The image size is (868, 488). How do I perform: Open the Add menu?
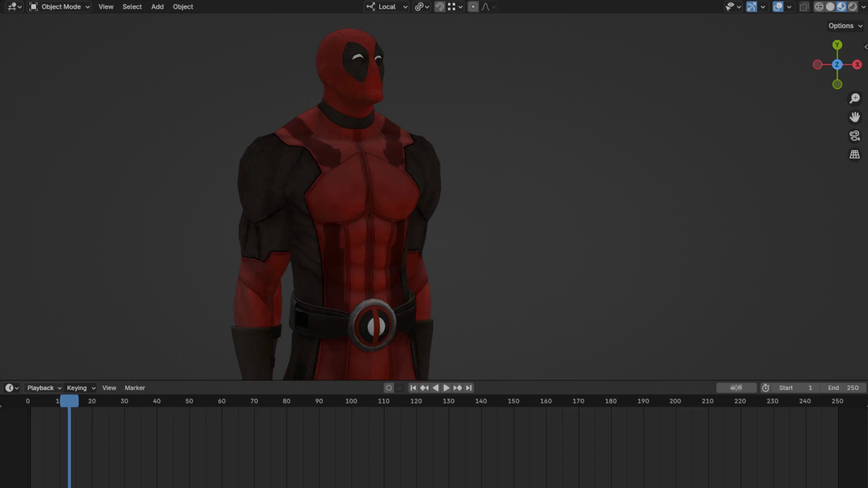157,7
